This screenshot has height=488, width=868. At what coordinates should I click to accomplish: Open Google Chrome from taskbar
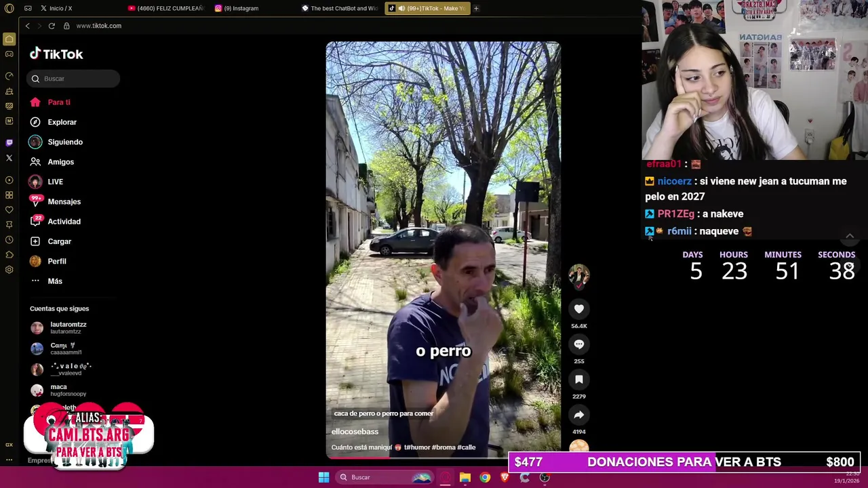pos(485,477)
